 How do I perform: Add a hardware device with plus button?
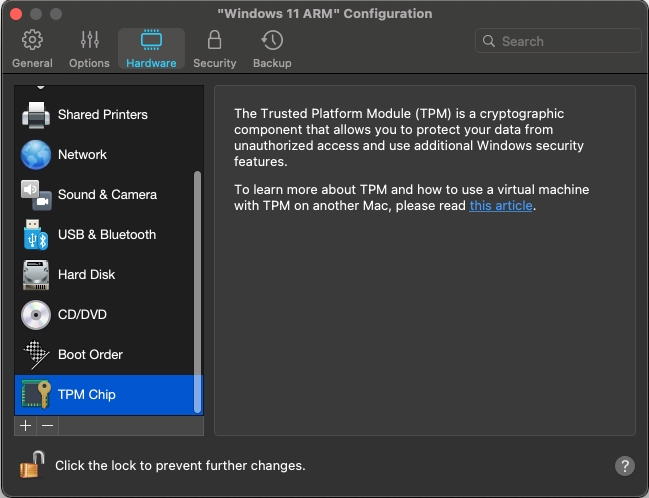(x=26, y=426)
